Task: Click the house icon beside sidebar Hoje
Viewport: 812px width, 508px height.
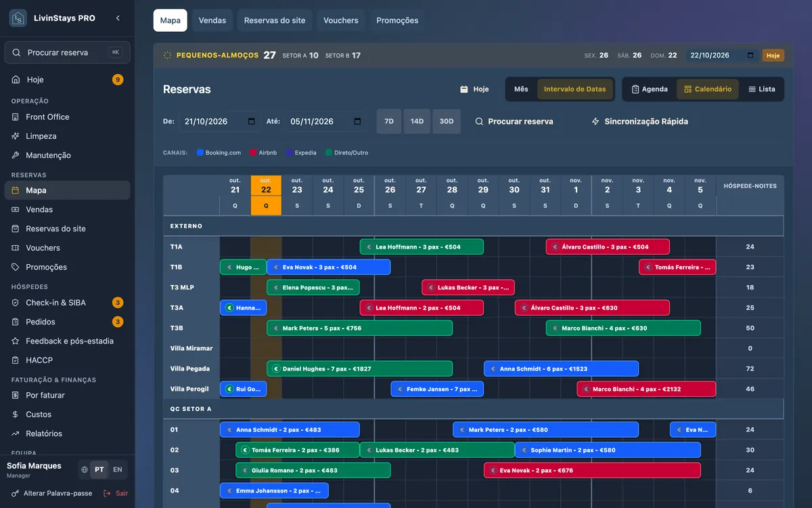Action: pos(16,80)
